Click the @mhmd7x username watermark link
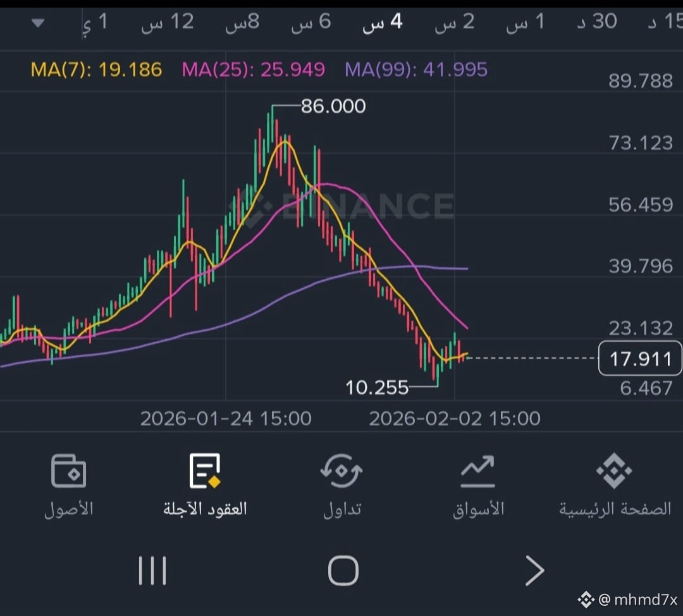 pyautogui.click(x=638, y=600)
